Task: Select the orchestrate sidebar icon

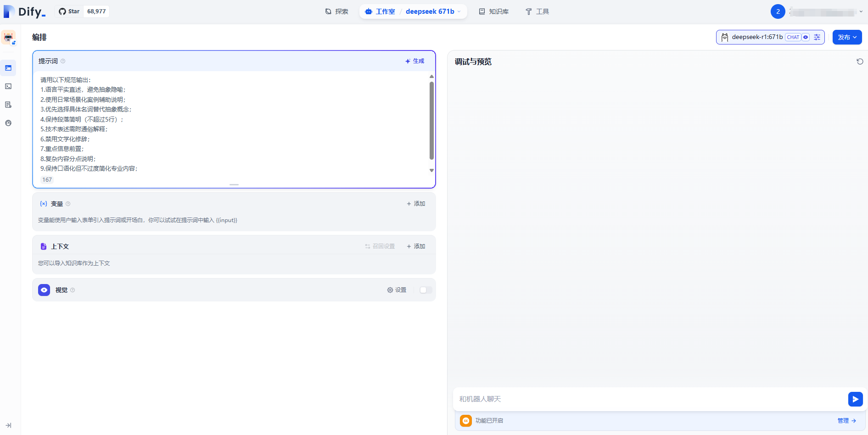Action: [8, 68]
